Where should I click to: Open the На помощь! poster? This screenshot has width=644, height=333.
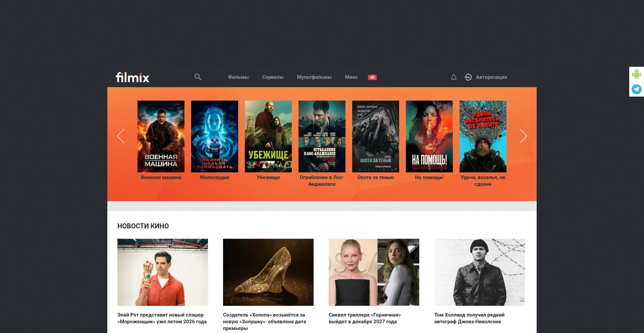click(x=429, y=136)
